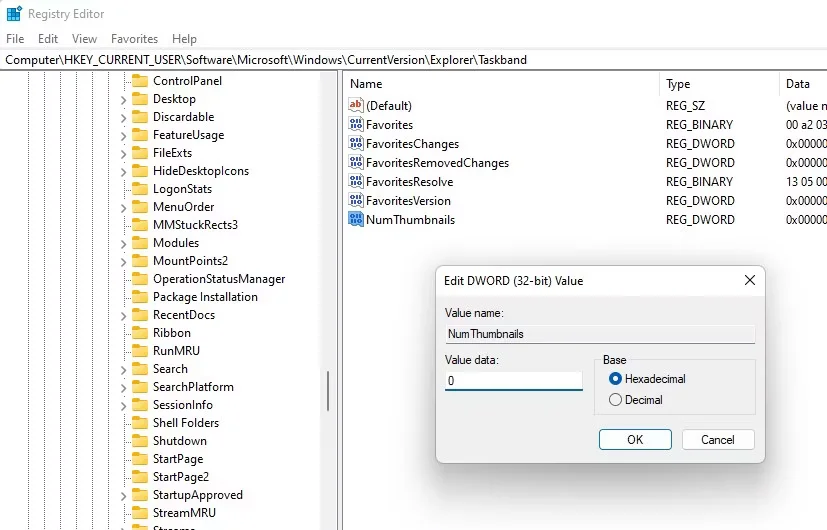Click the FavoritesChanges DWORD icon
This screenshot has width=827, height=530.
tap(356, 143)
